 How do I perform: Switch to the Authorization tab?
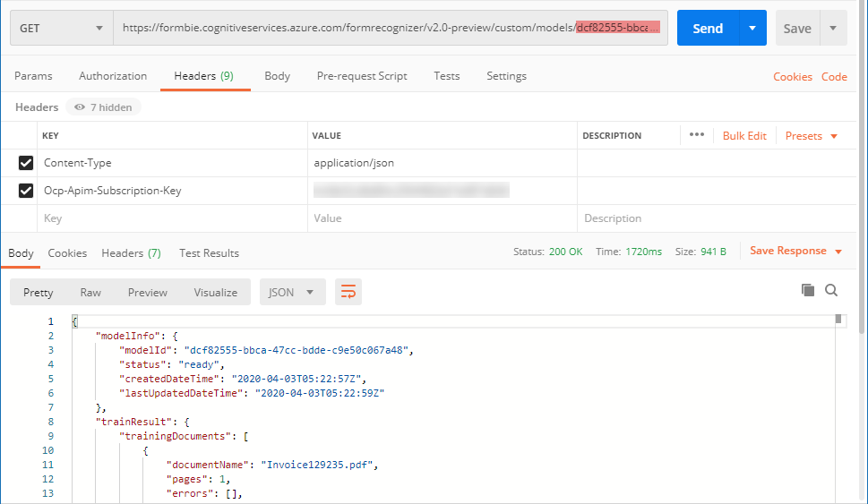tap(113, 76)
